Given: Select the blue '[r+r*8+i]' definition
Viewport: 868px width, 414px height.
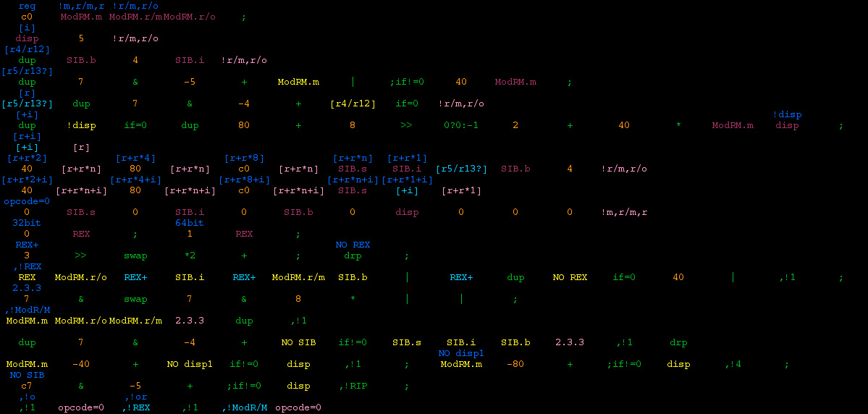Looking at the screenshot, I should pos(243,180).
